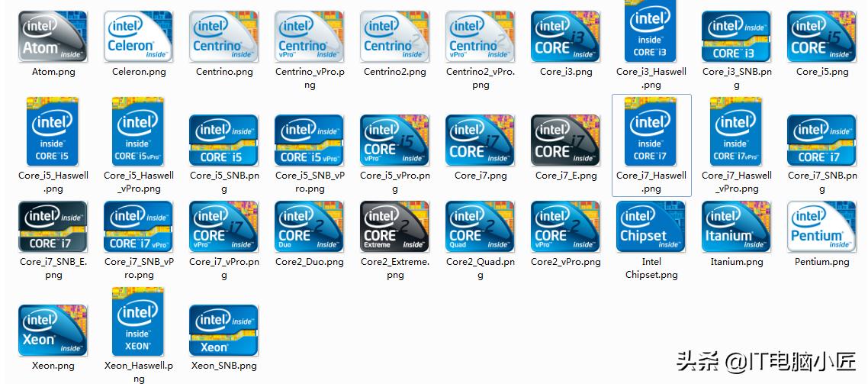Select the Centrino_vPro.png icon

coord(309,36)
